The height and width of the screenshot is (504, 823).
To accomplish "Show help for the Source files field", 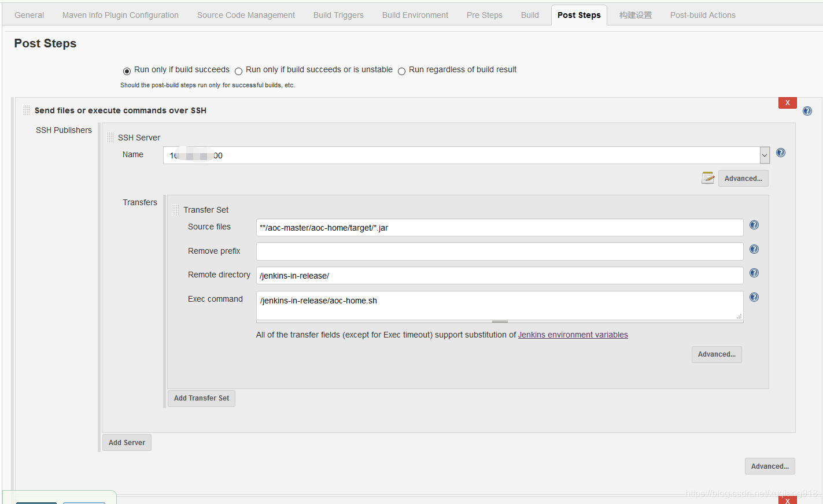I will [x=754, y=225].
